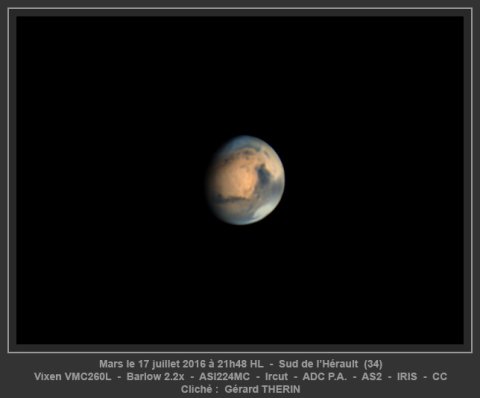Click the telescope name 'Vixen VMC260L'

73,376
